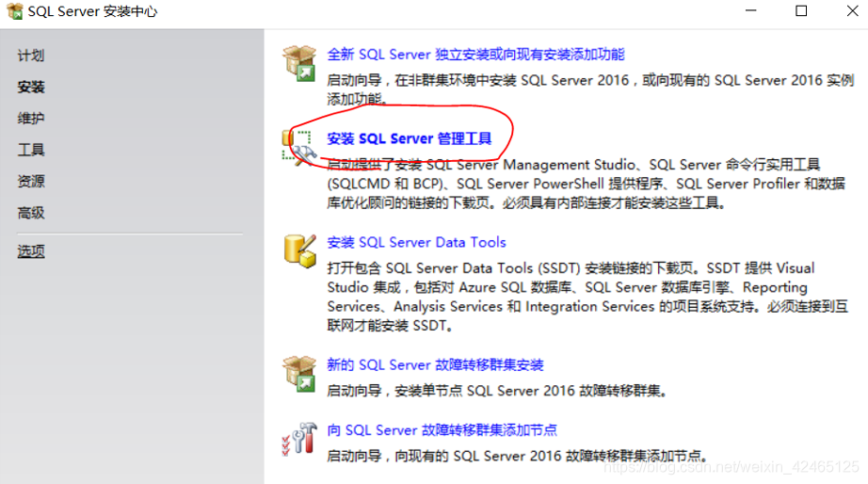Open the 计划 page in sidebar
The image size is (868, 484).
(30, 56)
